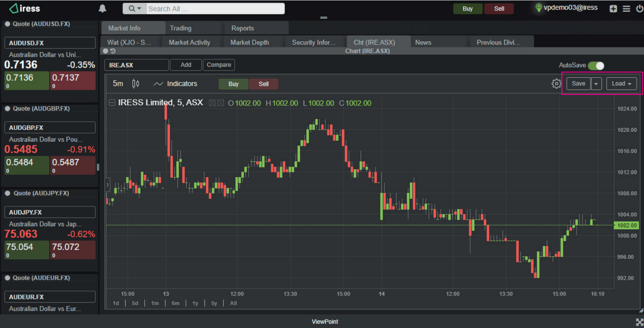Select the 6m time range

(175, 303)
